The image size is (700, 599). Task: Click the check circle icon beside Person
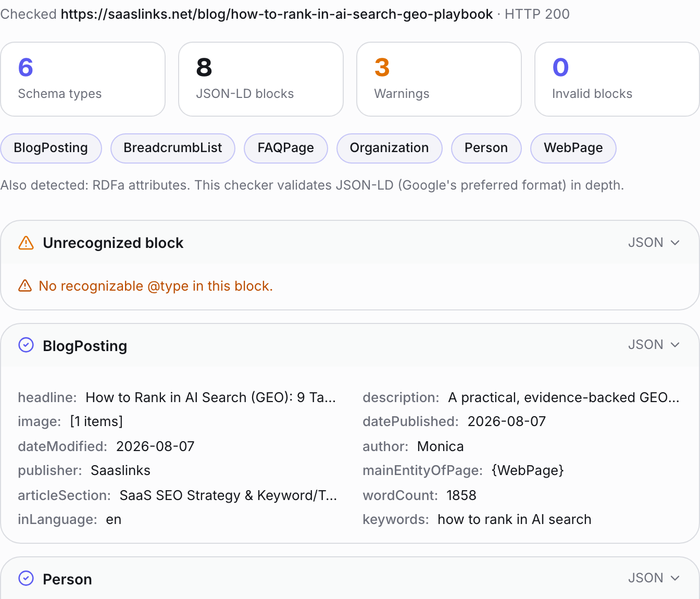click(26, 578)
